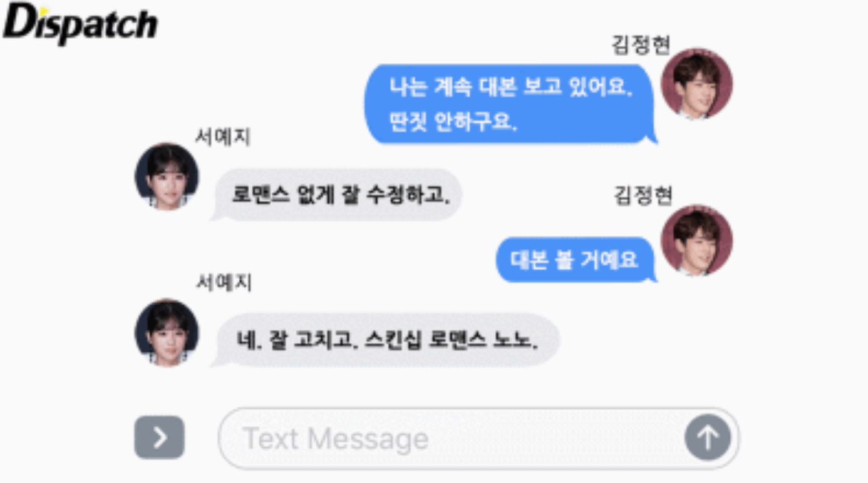Expand the apps chevron beside text field
Viewport: 868px width, 483px height.
click(x=159, y=437)
